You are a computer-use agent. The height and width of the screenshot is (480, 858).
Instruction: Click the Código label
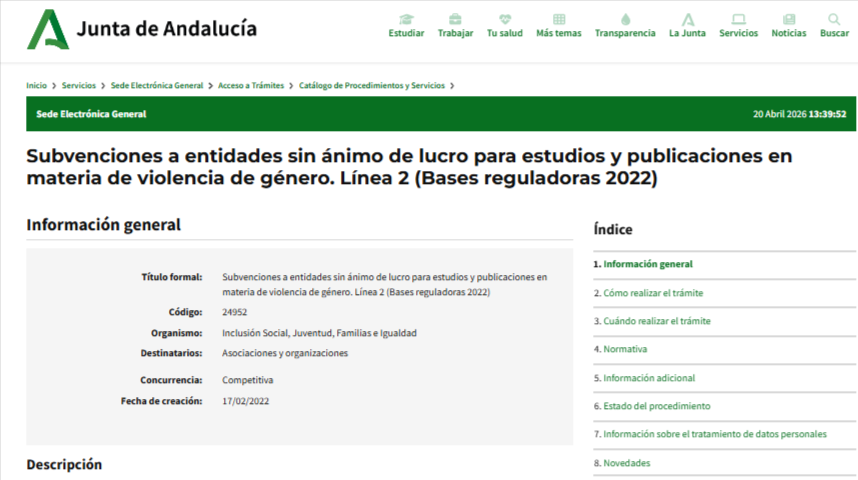click(185, 312)
